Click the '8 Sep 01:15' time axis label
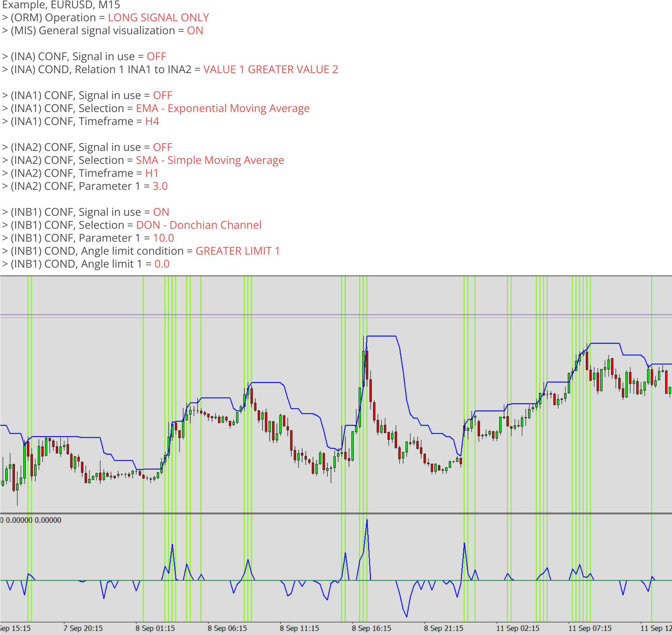The image size is (672, 635). pyautogui.click(x=155, y=629)
